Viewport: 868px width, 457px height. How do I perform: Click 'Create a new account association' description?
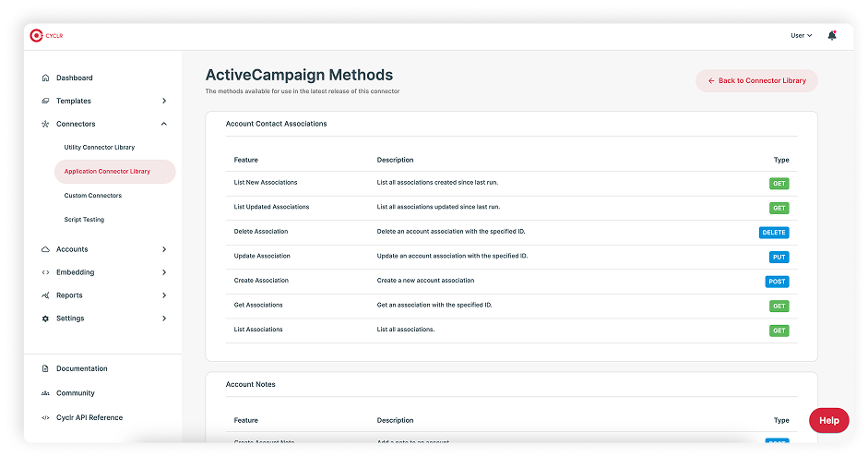(x=425, y=281)
